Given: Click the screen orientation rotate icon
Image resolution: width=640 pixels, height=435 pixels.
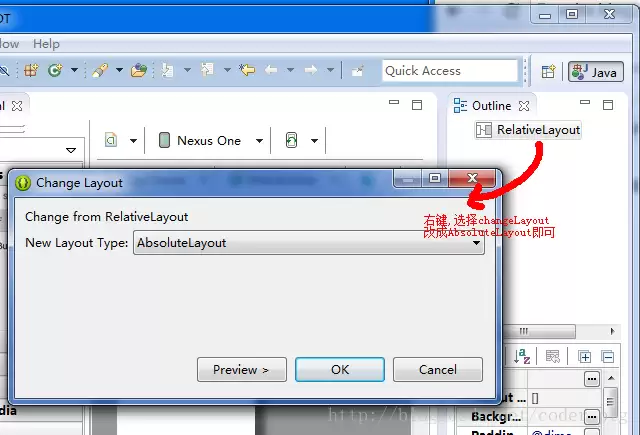Looking at the screenshot, I should click(x=291, y=140).
